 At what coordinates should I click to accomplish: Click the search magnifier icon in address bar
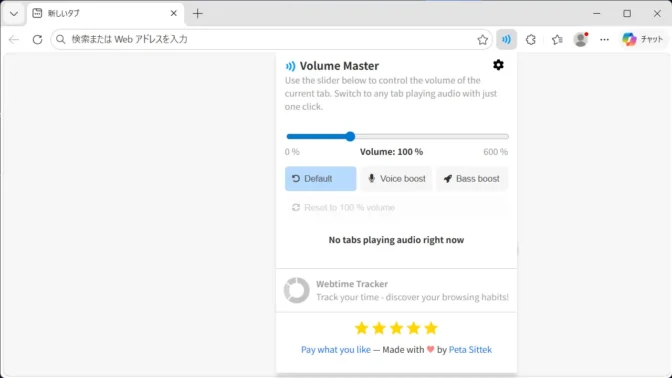pos(61,39)
